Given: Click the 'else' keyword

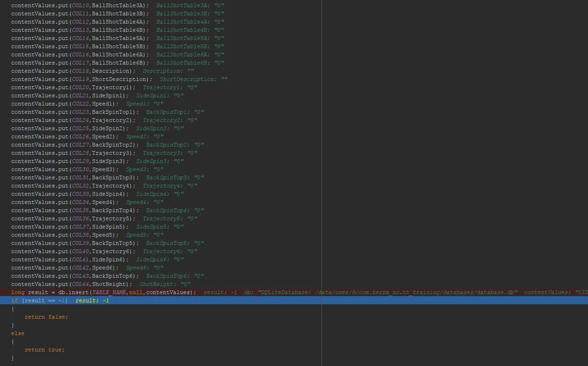Looking at the screenshot, I should click(x=18, y=333).
